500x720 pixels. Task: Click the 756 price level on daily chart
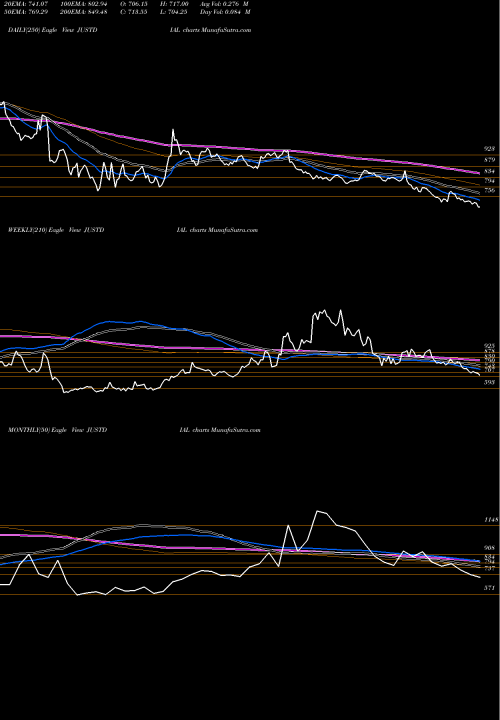pyautogui.click(x=489, y=190)
